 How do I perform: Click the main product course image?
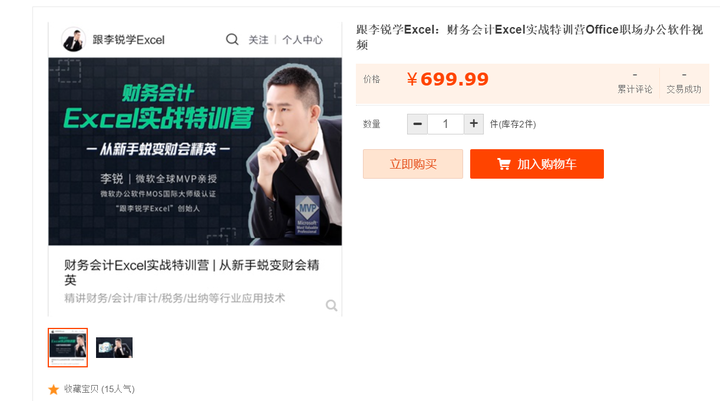pos(195,152)
